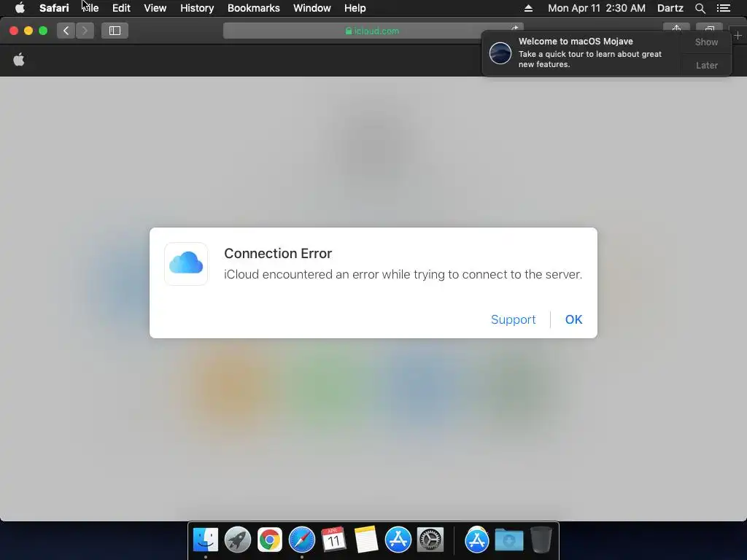Click the secure lock icon in address bar
This screenshot has width=747, height=560.
coord(349,31)
